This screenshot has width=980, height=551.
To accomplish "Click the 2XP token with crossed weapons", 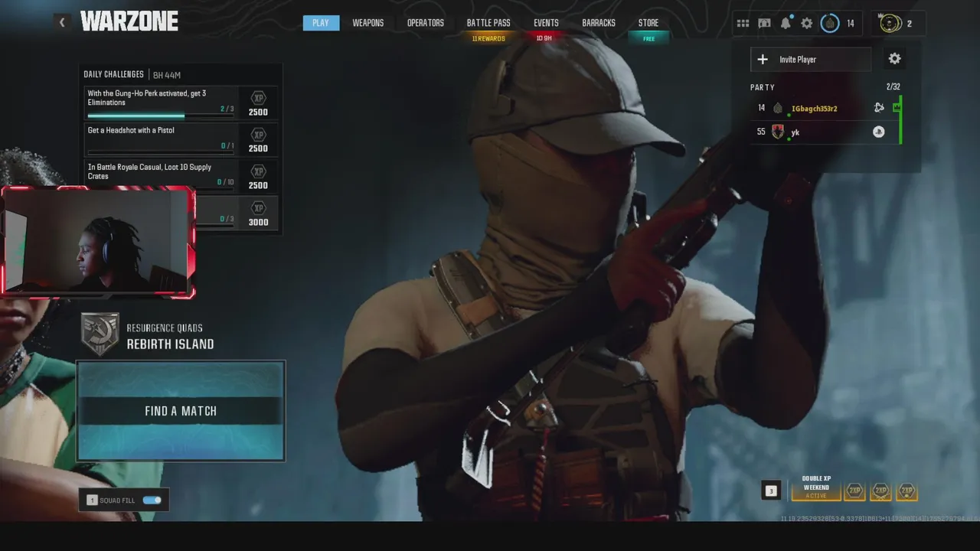I will pyautogui.click(x=880, y=491).
